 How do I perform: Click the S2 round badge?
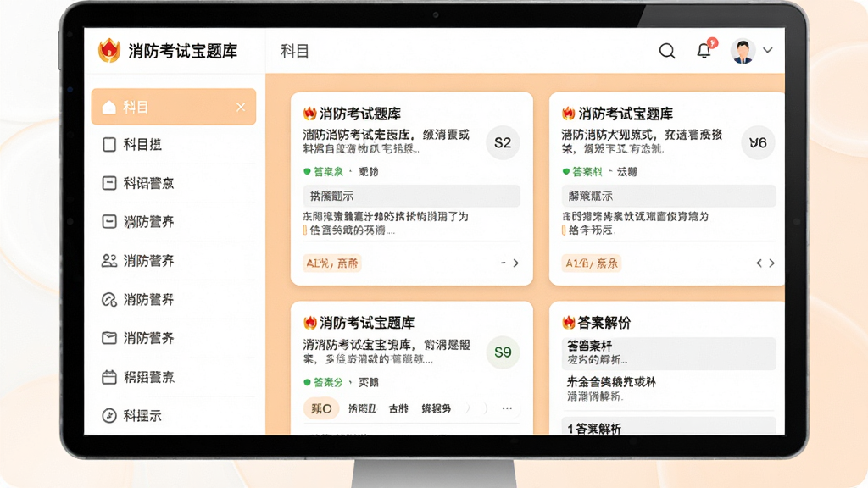tap(503, 142)
